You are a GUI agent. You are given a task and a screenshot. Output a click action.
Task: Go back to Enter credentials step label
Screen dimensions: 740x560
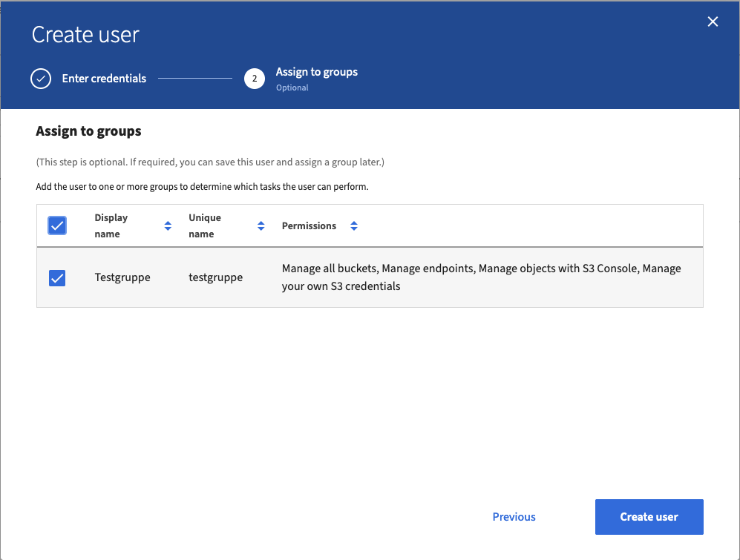(x=104, y=79)
